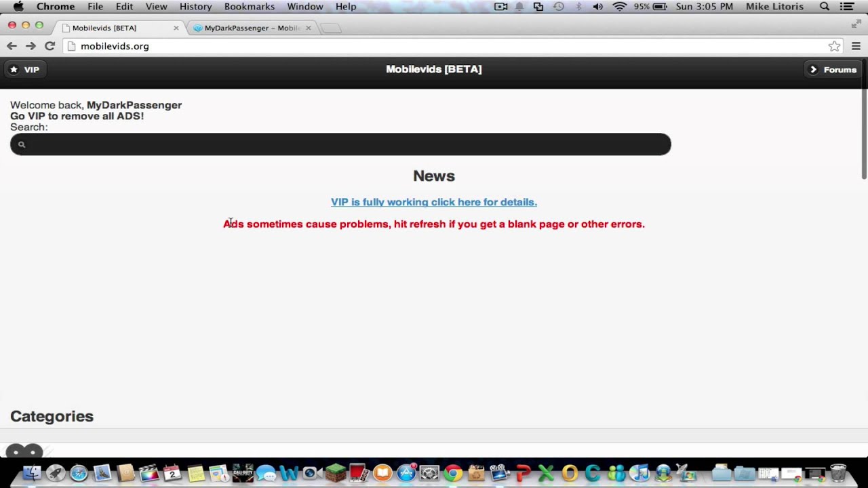This screenshot has height=488, width=868.
Task: Reload the page with the refresh icon
Action: [x=50, y=46]
